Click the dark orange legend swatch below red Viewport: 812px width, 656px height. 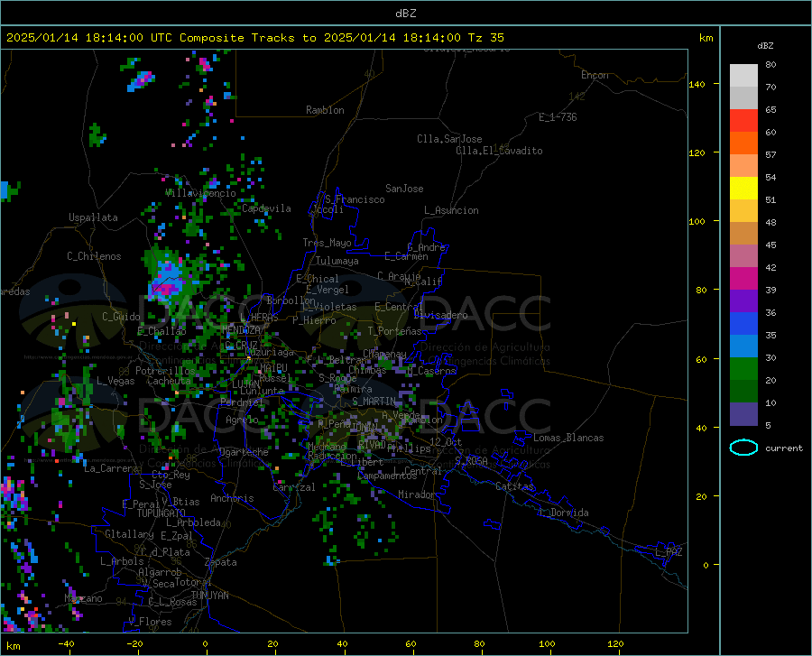(x=743, y=143)
